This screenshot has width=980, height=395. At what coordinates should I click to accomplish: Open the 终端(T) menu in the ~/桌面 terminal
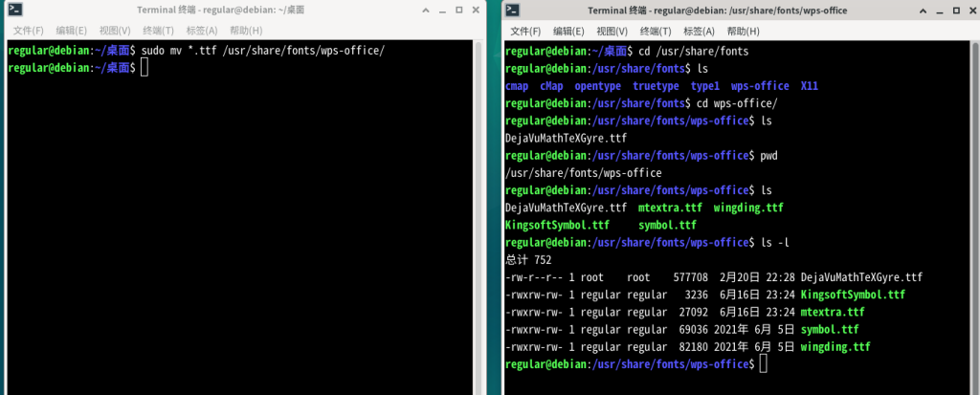(x=159, y=31)
